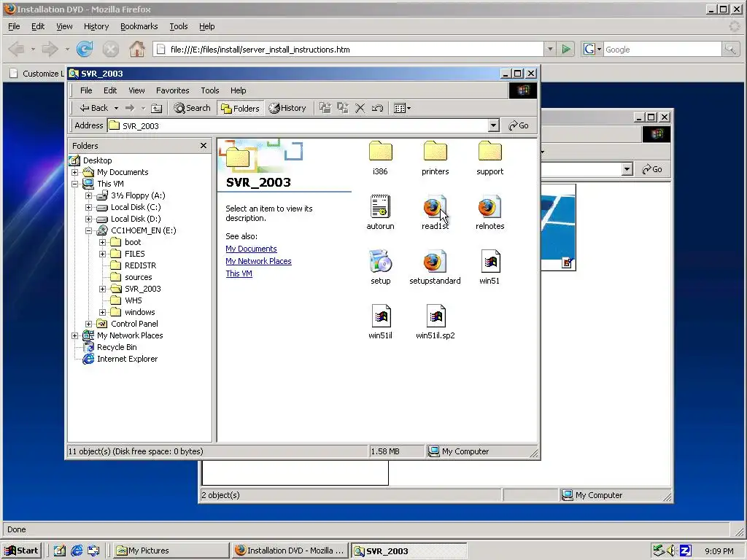Image resolution: width=747 pixels, height=560 pixels.
Task: Open the i386 folder icon
Action: tap(380, 152)
